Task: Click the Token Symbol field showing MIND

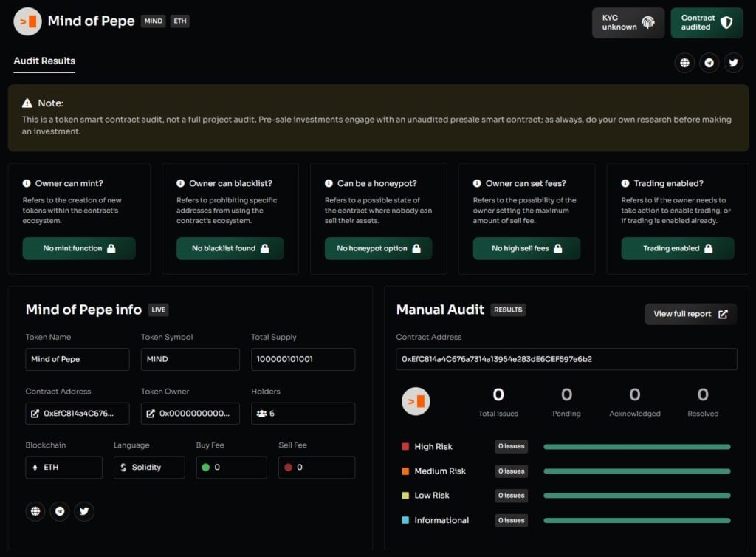Action: point(190,359)
